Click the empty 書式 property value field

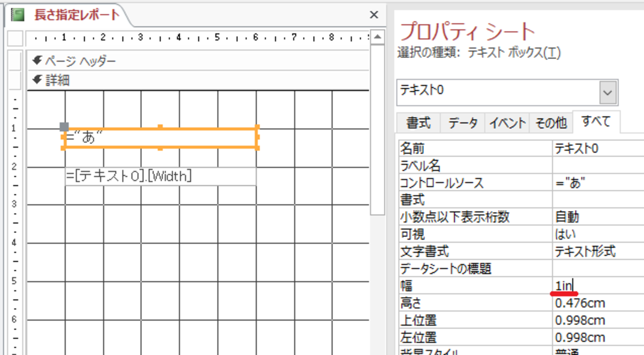[598, 200]
